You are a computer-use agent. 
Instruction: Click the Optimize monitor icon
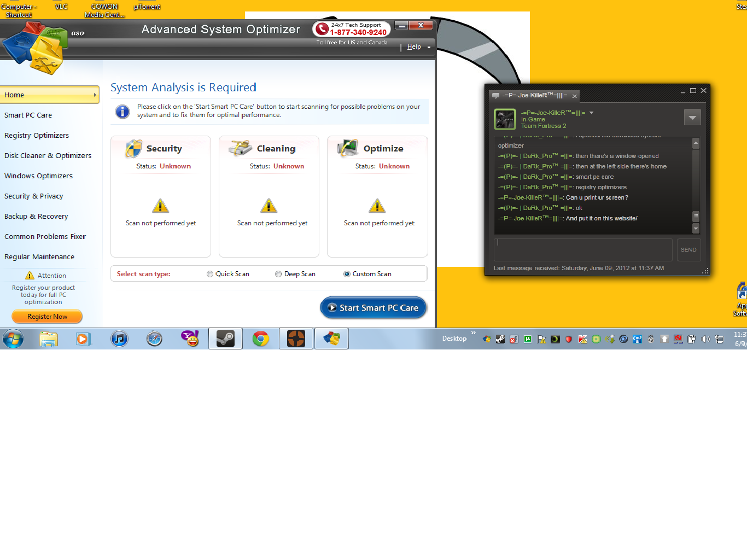(x=348, y=148)
